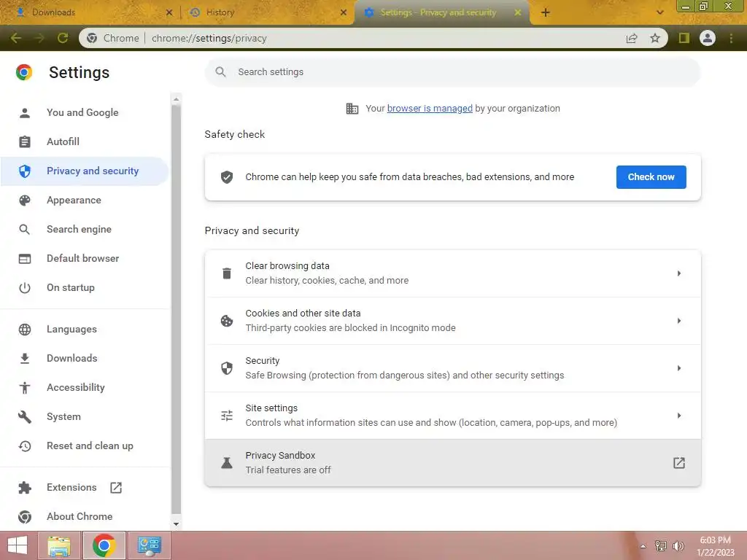This screenshot has width=747, height=560.
Task: Open the Windows Start menu
Action: 18,545
